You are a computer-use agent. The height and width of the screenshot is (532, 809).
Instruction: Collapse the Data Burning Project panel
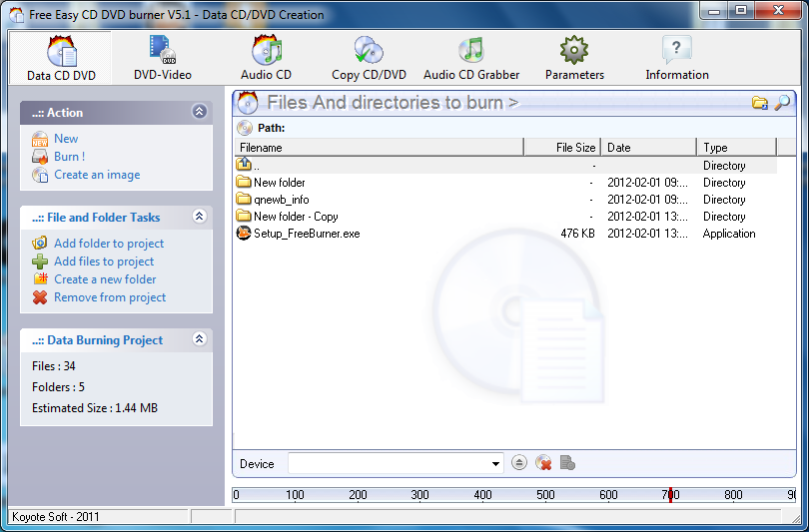[x=199, y=338]
